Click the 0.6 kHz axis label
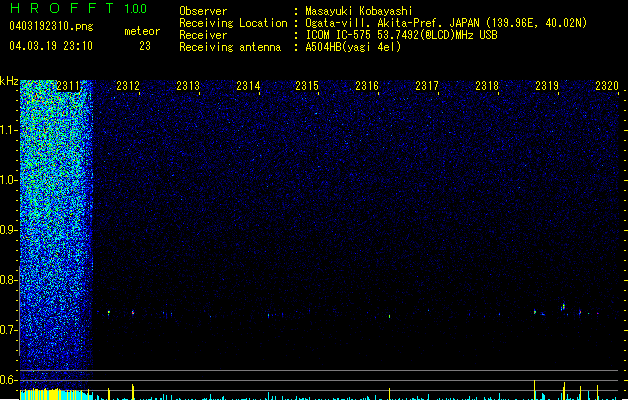Viewport: 629px width, 400px height. pyautogui.click(x=9, y=380)
